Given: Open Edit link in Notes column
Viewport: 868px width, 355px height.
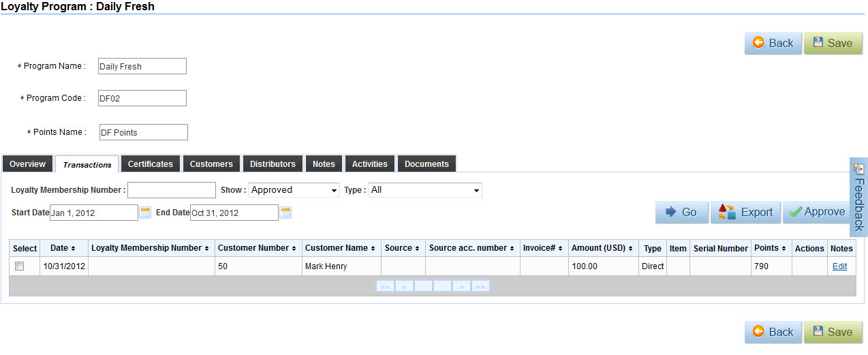Looking at the screenshot, I should (839, 266).
